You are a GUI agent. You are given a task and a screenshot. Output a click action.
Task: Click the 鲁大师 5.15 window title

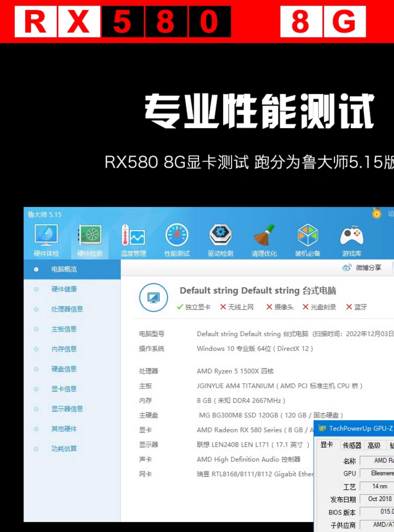pyautogui.click(x=45, y=215)
